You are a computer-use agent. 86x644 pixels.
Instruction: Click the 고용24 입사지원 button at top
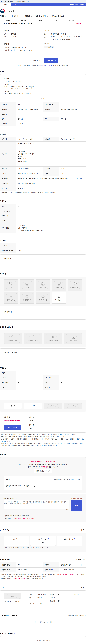(x=51, y=61)
